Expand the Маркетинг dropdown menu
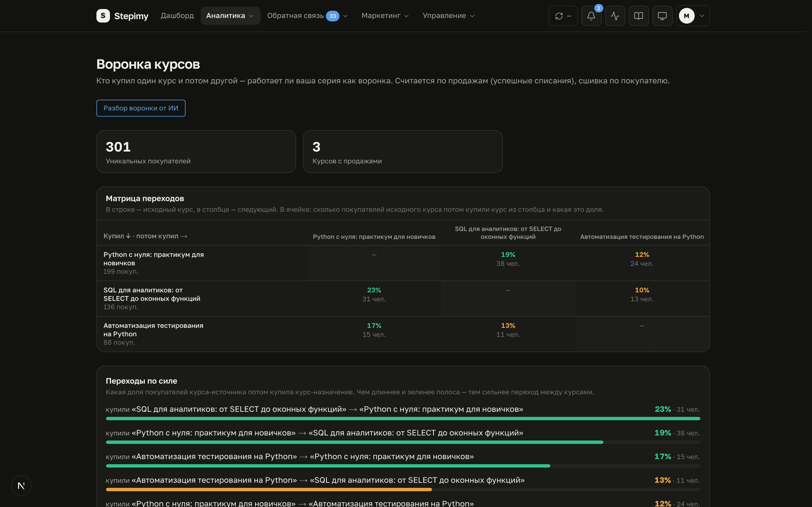Viewport: 812px width, 507px height. coord(385,16)
